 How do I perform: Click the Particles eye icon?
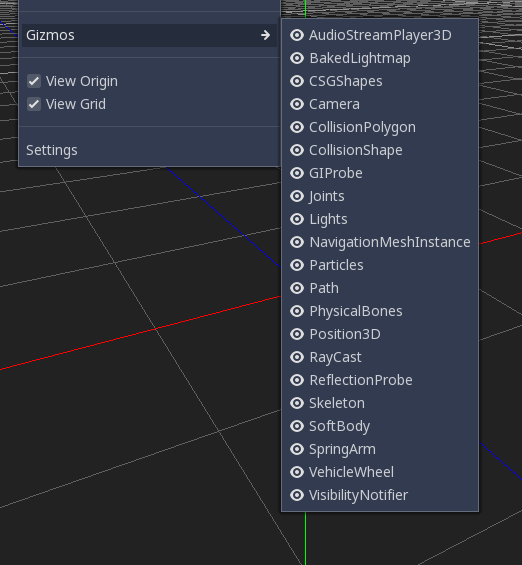297,265
